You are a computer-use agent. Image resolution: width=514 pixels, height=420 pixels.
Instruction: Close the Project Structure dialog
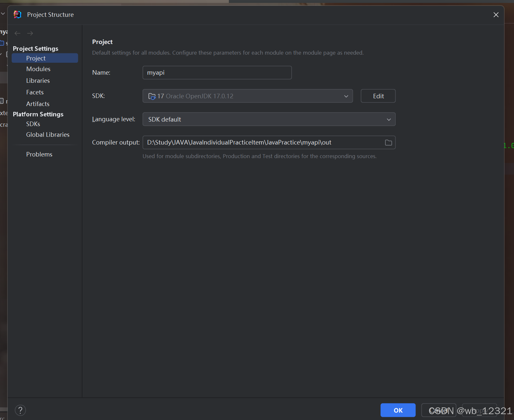[x=496, y=15]
